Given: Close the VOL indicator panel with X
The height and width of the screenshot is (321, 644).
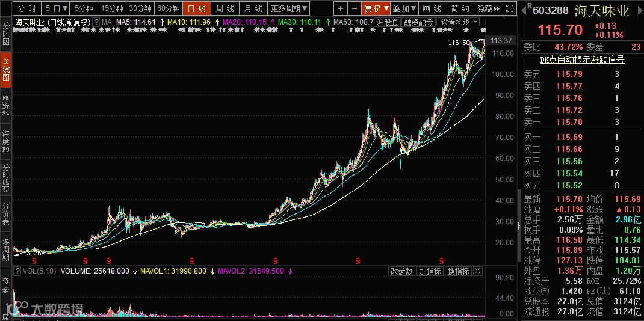Looking at the screenshot, I should pyautogui.click(x=478, y=271).
